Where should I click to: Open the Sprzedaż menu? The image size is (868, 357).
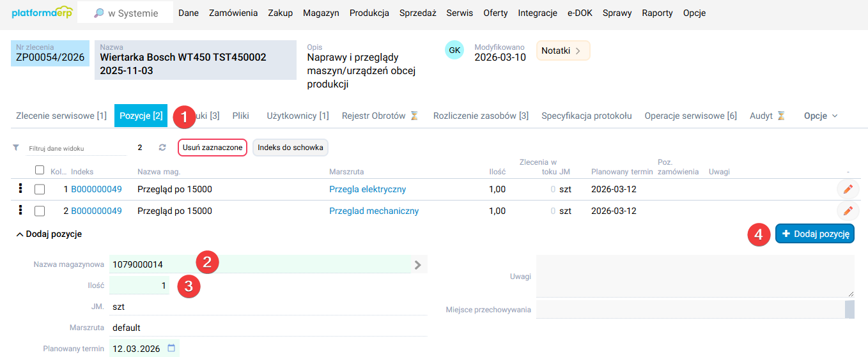tap(418, 13)
